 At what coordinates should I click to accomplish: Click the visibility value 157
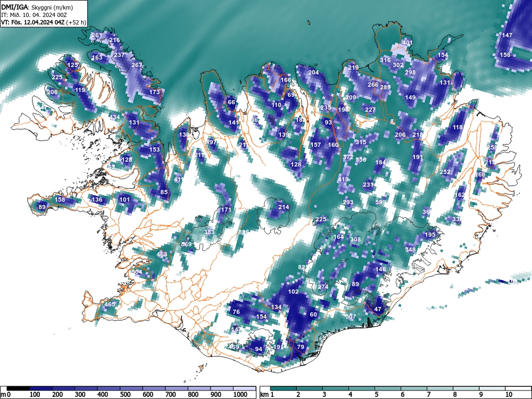(x=316, y=145)
